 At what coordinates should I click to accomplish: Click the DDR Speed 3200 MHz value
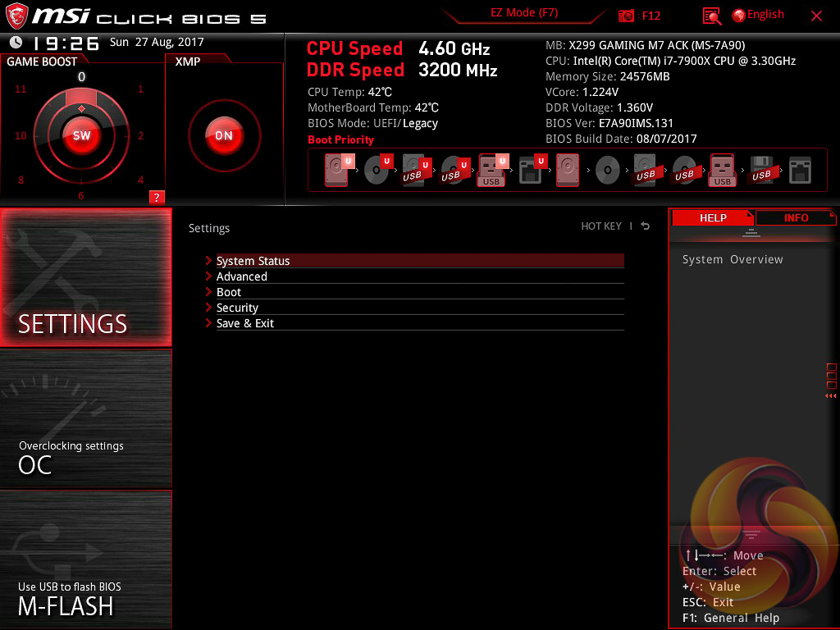[458, 70]
